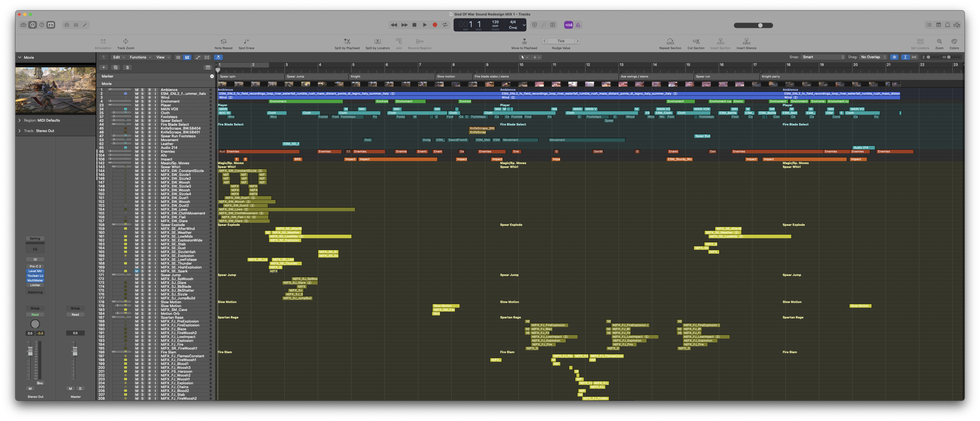Adjust the master volume slider in toolbar

753,25
